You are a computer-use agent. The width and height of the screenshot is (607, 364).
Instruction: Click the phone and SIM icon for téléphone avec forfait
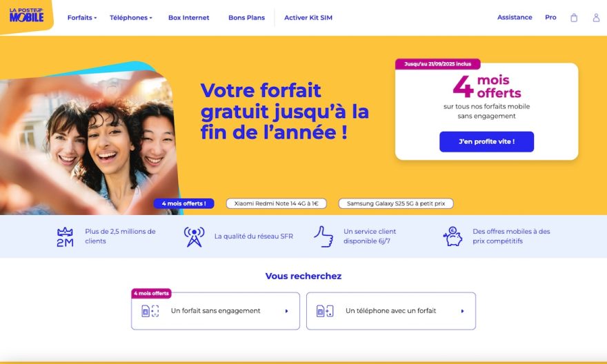(x=325, y=311)
